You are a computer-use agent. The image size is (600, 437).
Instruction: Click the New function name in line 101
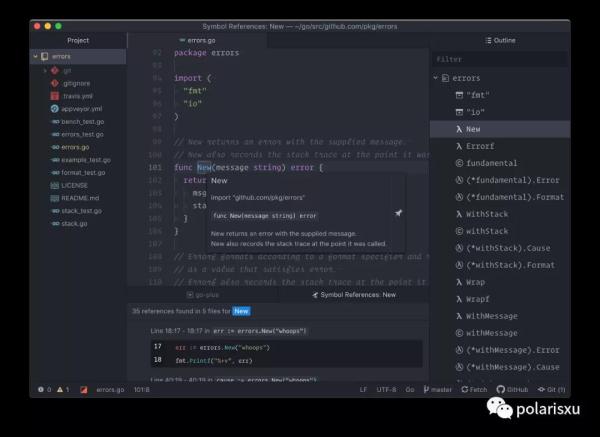204,167
